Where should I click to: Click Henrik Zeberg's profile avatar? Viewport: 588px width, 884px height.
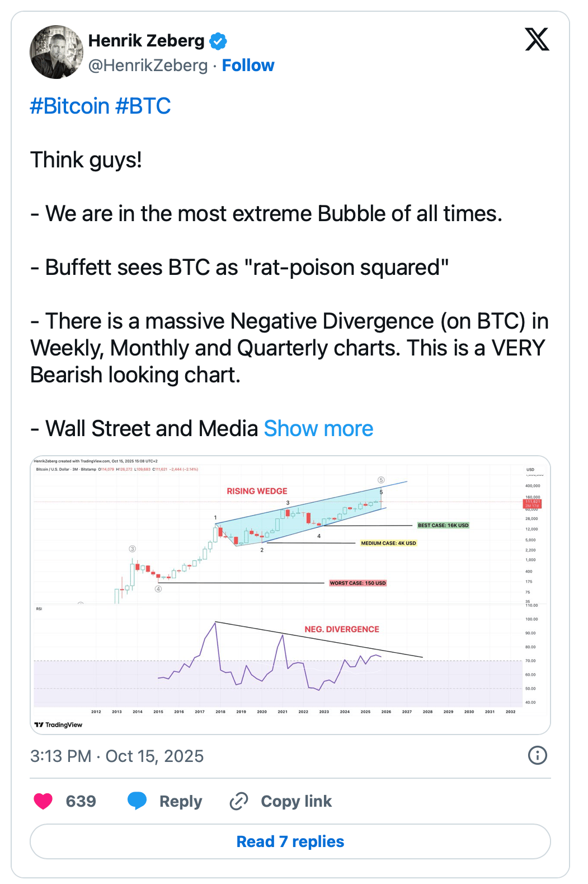click(x=56, y=52)
